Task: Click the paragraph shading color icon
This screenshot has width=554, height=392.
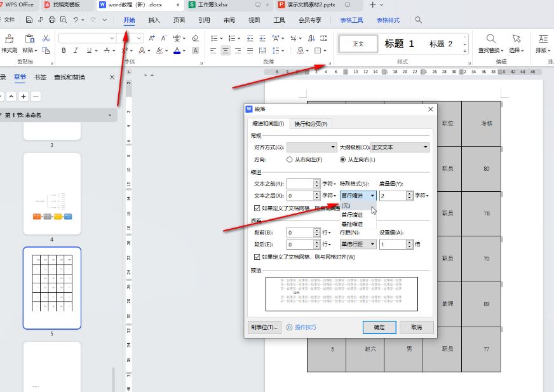Action: 301,51
